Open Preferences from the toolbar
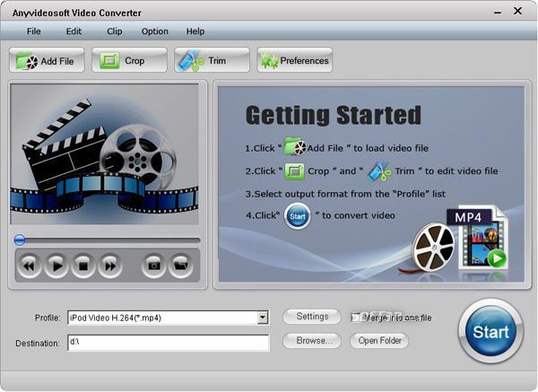This screenshot has height=392, width=538. [295, 60]
